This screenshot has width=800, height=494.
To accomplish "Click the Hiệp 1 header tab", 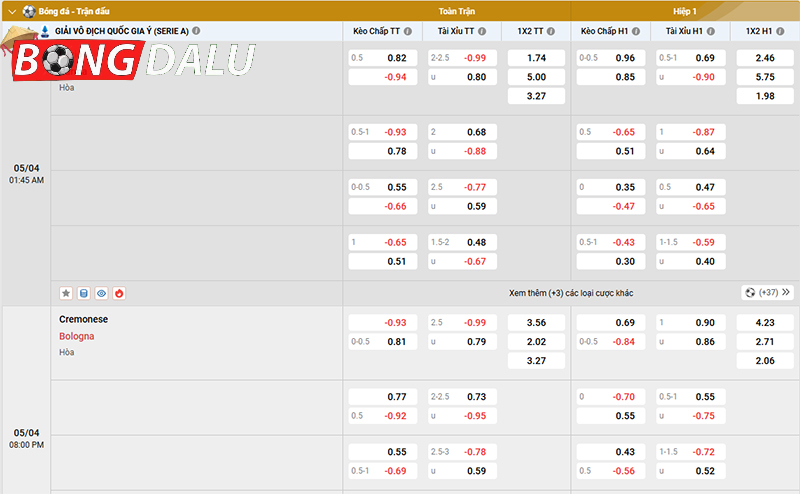I will pos(685,11).
